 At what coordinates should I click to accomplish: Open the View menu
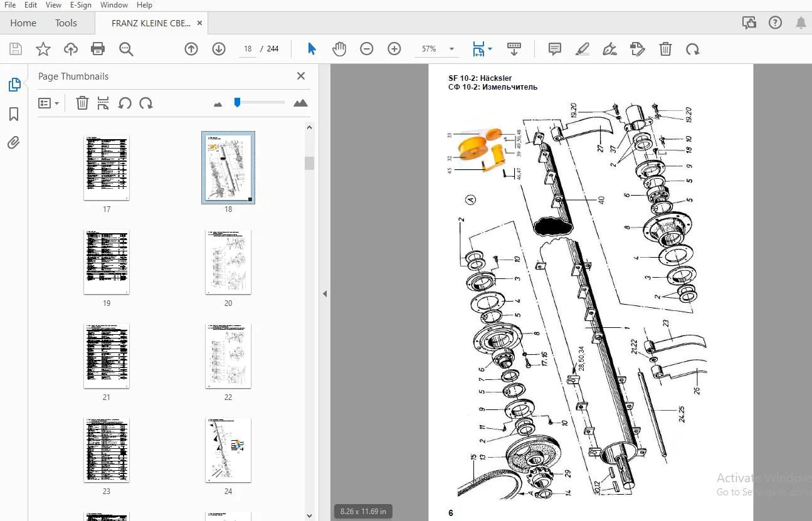[x=54, y=5]
